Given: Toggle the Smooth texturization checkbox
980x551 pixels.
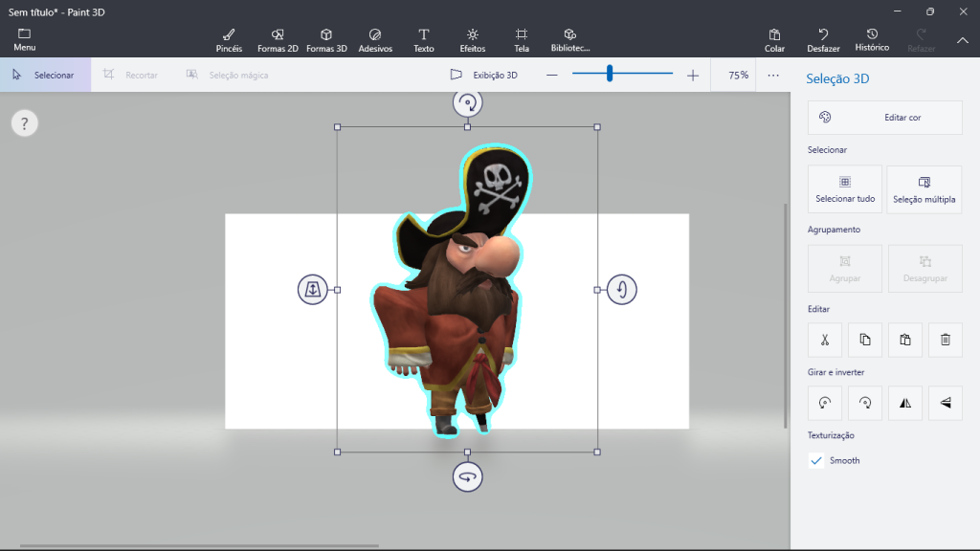Looking at the screenshot, I should pos(816,460).
